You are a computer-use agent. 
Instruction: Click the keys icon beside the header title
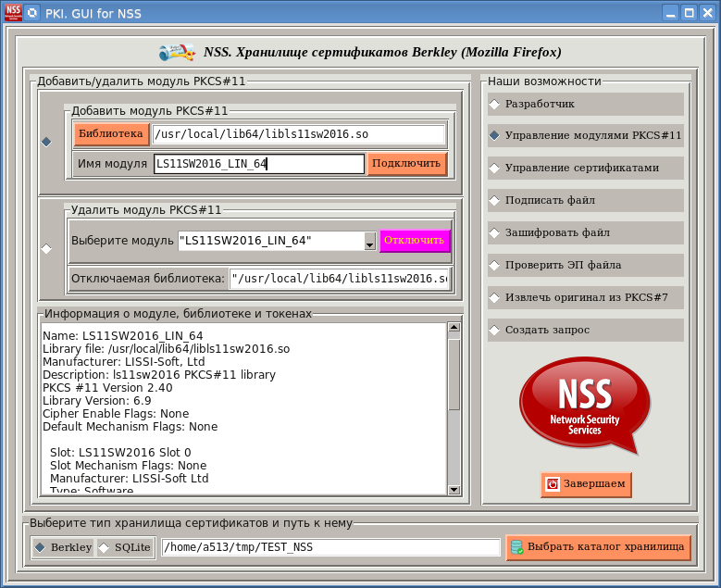(x=176, y=53)
